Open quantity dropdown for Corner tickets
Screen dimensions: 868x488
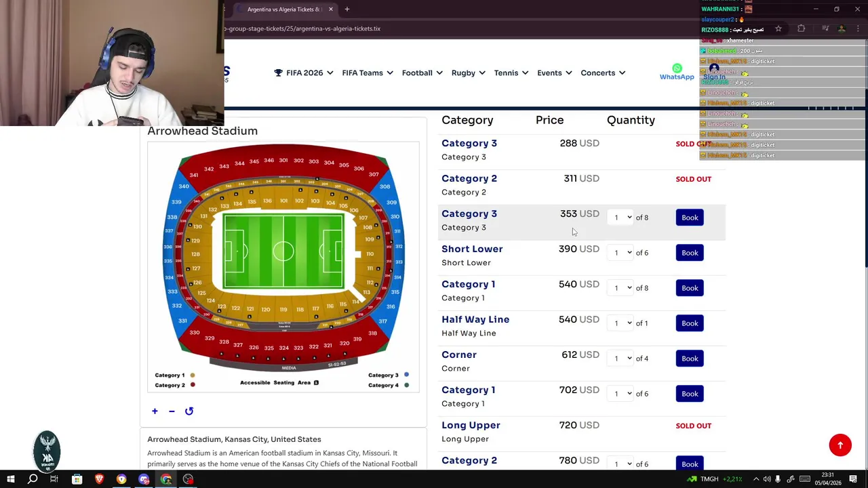619,359
